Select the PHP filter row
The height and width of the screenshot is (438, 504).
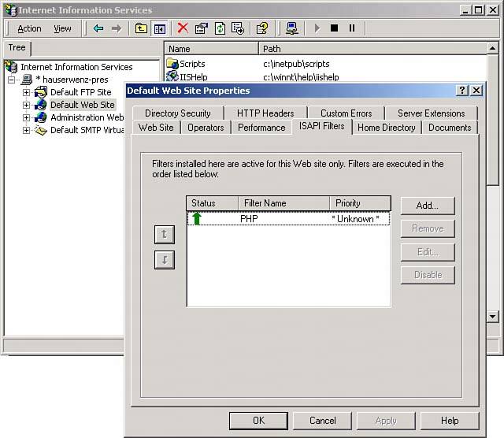288,219
